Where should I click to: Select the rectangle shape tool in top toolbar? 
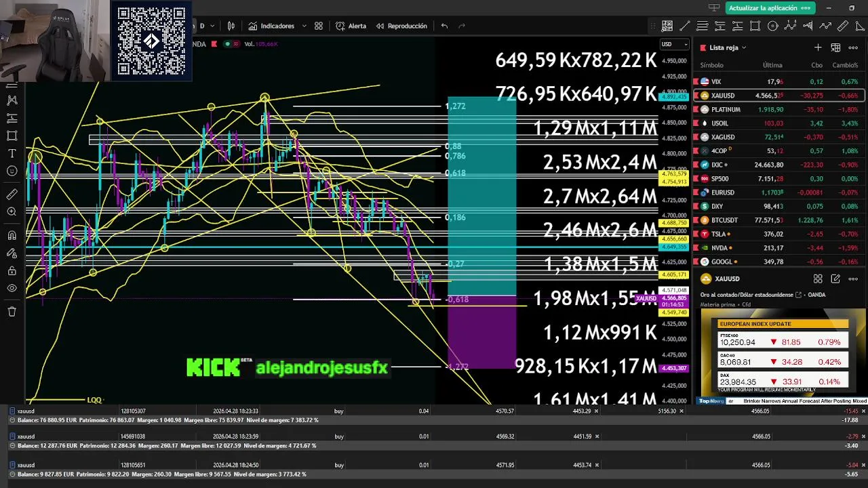coord(755,26)
